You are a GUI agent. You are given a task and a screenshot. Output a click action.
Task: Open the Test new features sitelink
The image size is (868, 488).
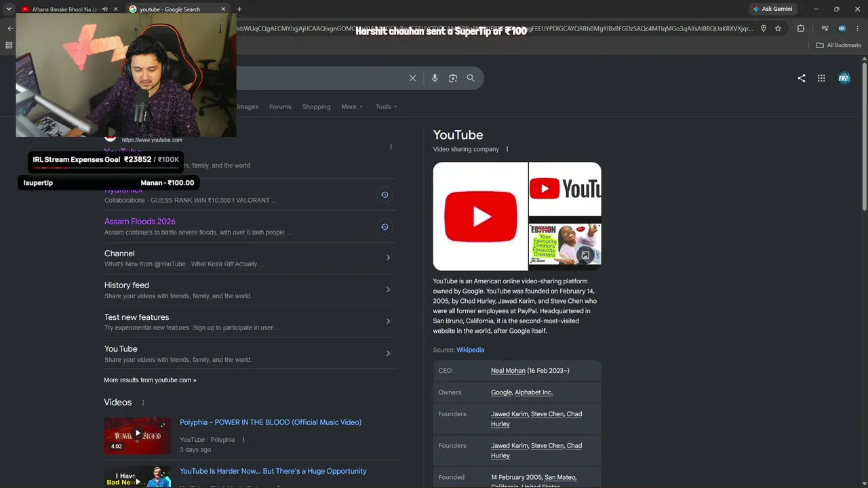[x=137, y=317]
